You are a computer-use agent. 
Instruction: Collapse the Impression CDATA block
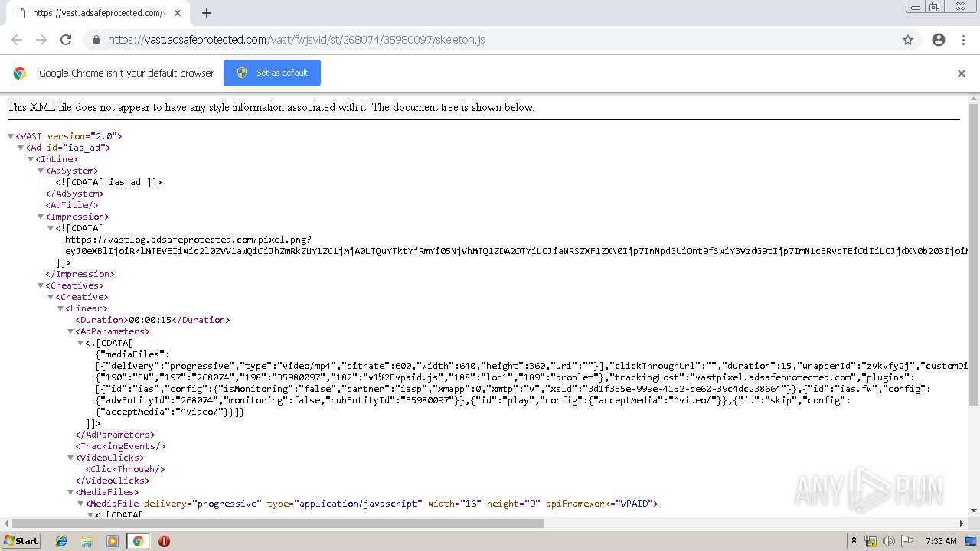(51, 228)
